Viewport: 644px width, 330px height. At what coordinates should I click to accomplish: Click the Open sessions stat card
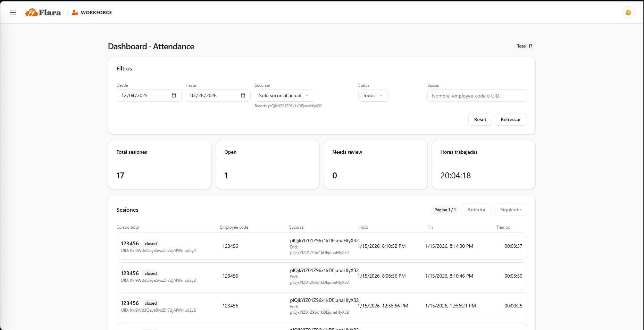pyautogui.click(x=268, y=164)
